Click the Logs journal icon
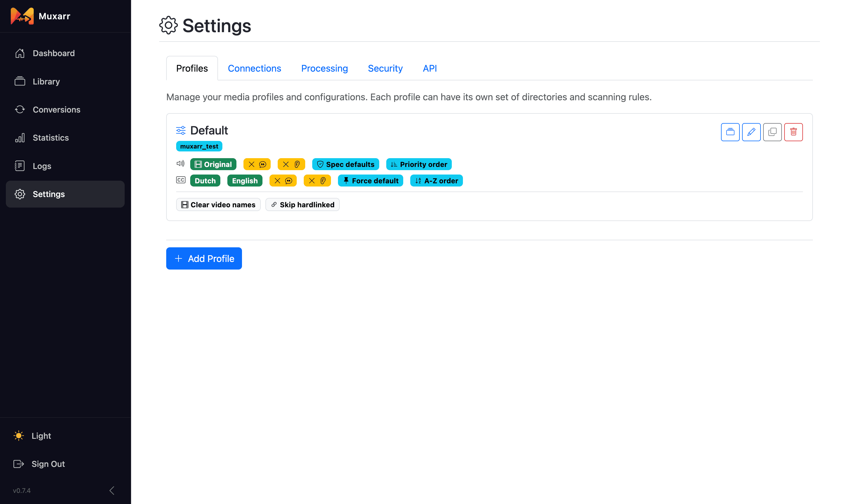The width and height of the screenshot is (848, 504). 20,166
